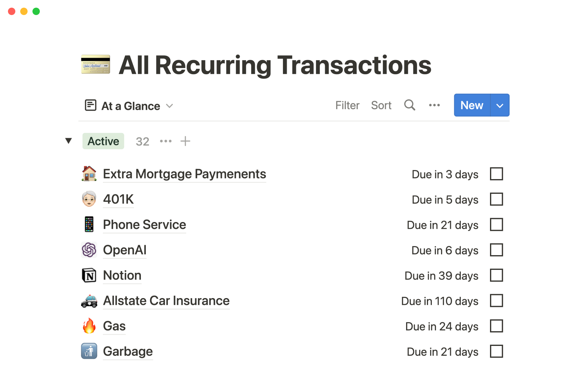
Task: Click the fire icon beside Gas
Action: point(89,326)
